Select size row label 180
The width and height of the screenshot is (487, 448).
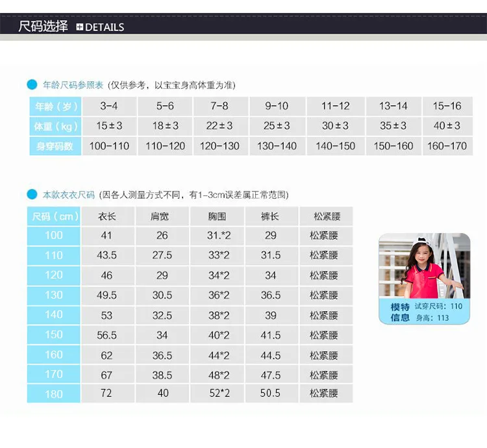click(54, 393)
